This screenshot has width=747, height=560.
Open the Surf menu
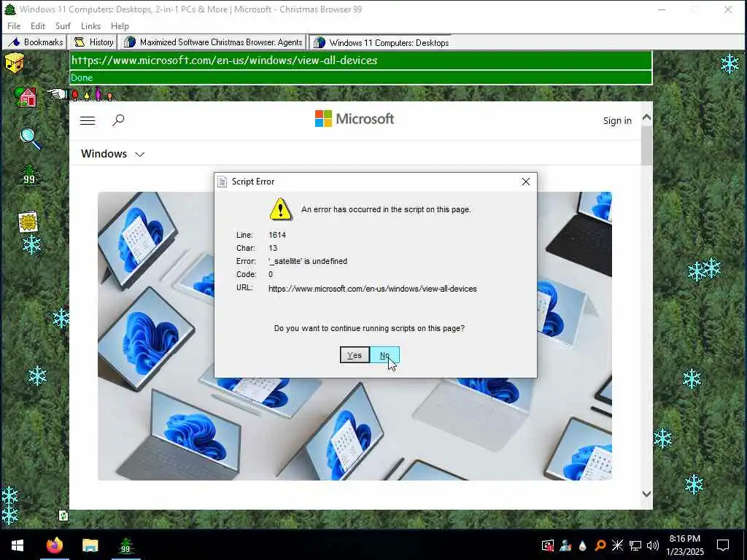pos(63,26)
